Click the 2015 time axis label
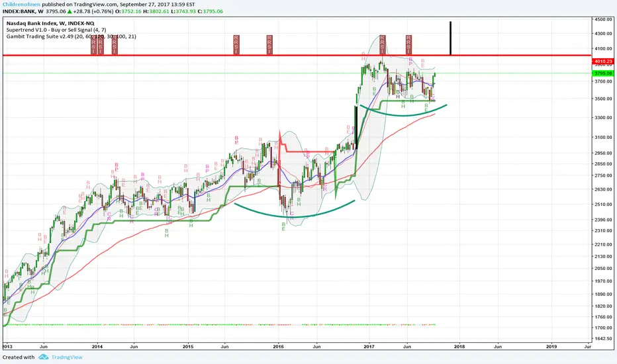617x364 pixels. [x=188, y=347]
